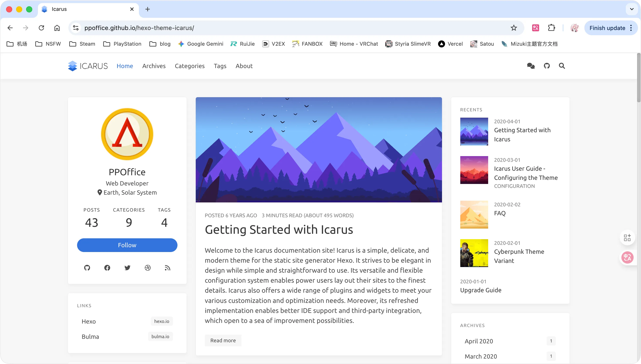Screen dimensions: 641x364
Task: Open the Chrome three-dot menu
Action: (631, 28)
